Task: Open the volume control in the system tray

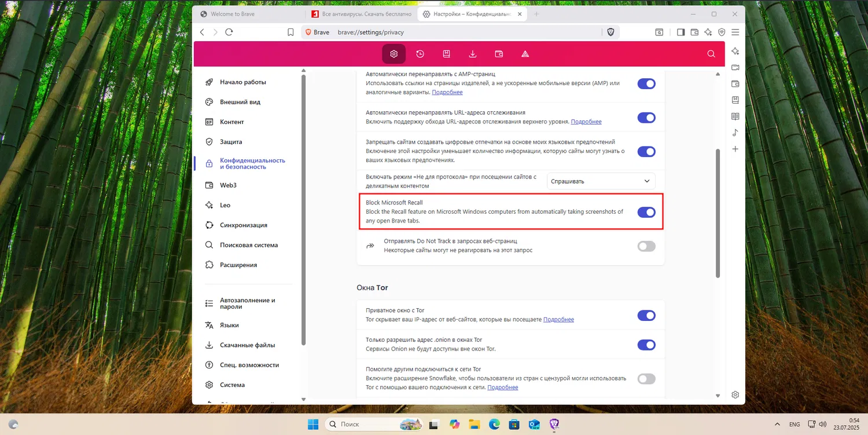Action: pos(823,425)
